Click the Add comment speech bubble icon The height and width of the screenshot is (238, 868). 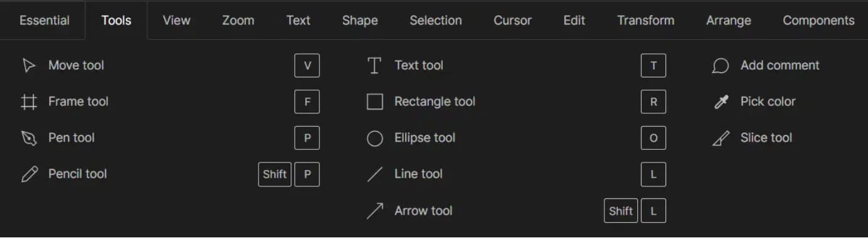[720, 66]
